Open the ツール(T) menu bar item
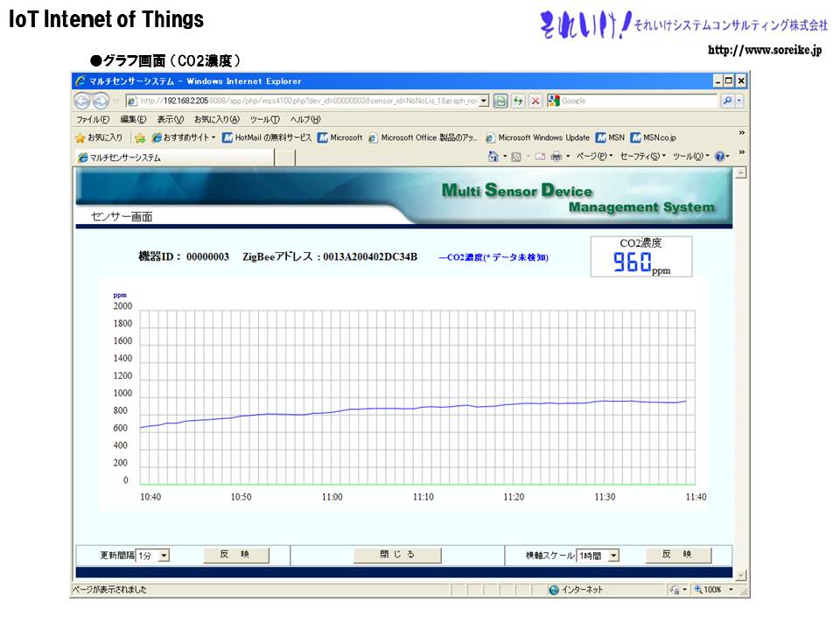 pyautogui.click(x=264, y=120)
